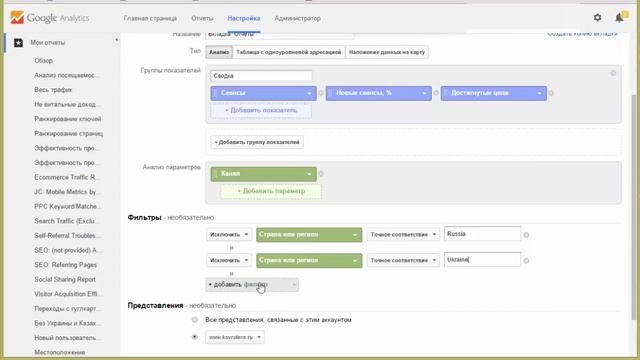Open the Новые сеансы, % metric dropdown

[379, 93]
